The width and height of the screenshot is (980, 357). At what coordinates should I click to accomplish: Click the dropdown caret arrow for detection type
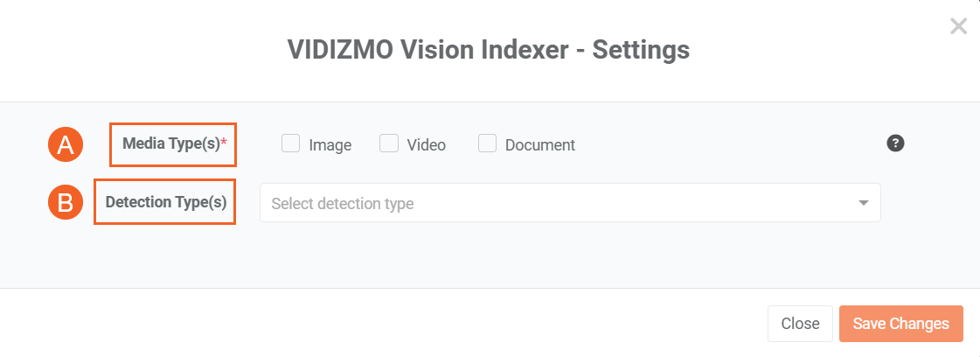(x=863, y=203)
